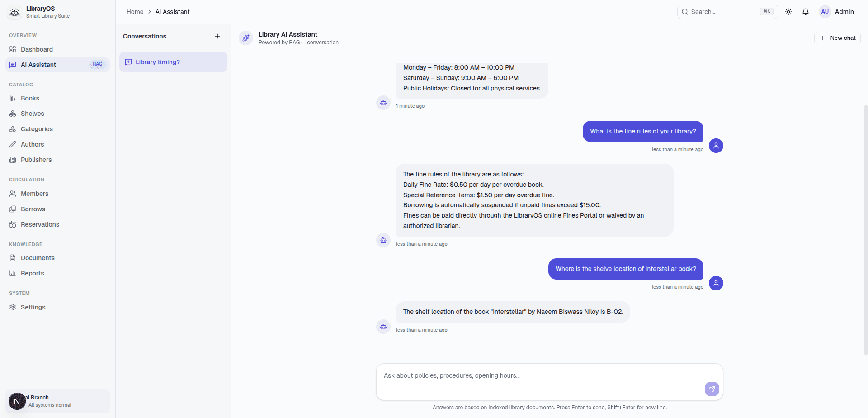Click the message input box
Image resolution: width=868 pixels, height=418 pixels.
[549, 382]
